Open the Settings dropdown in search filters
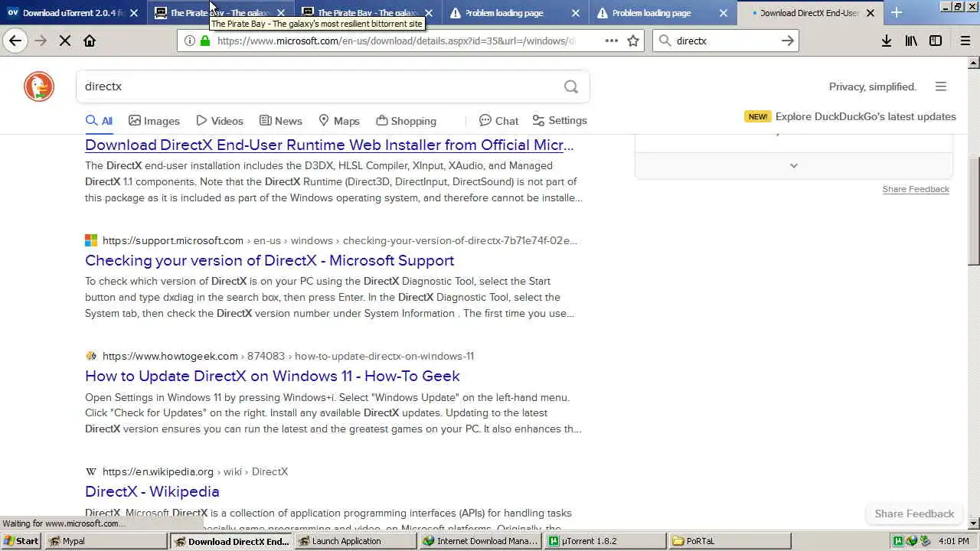The width and height of the screenshot is (980, 551). pos(560,121)
